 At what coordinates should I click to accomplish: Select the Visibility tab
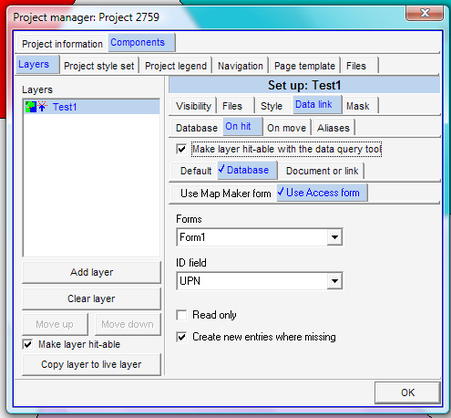pos(193,106)
